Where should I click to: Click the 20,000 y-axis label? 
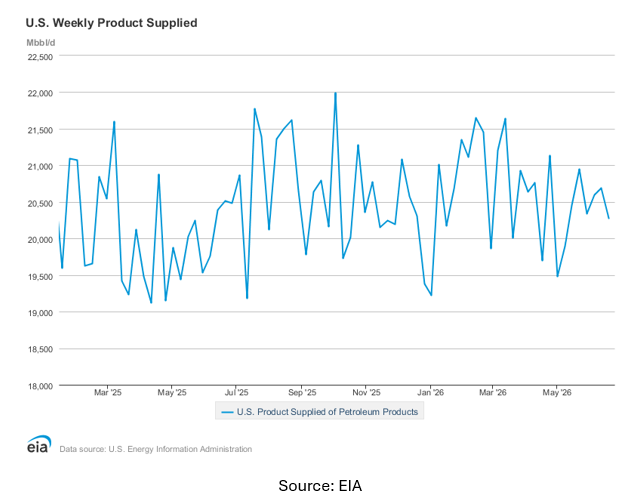tap(40, 240)
